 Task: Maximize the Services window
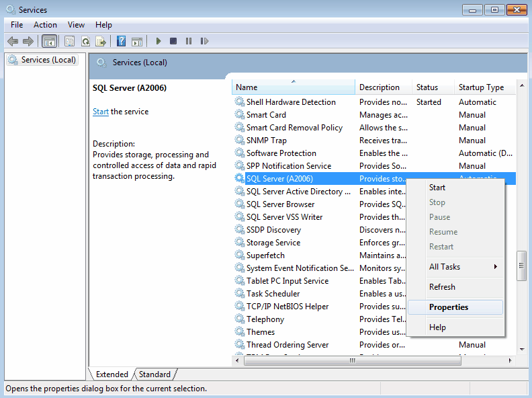click(x=494, y=10)
